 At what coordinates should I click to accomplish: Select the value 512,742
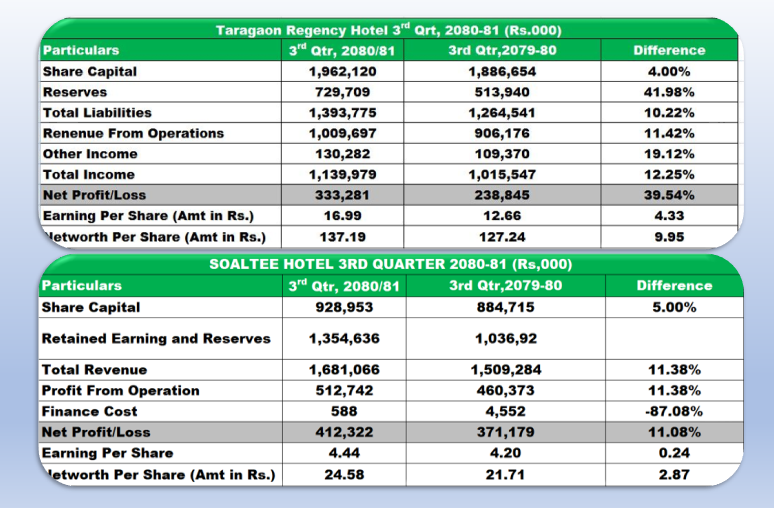coord(344,391)
